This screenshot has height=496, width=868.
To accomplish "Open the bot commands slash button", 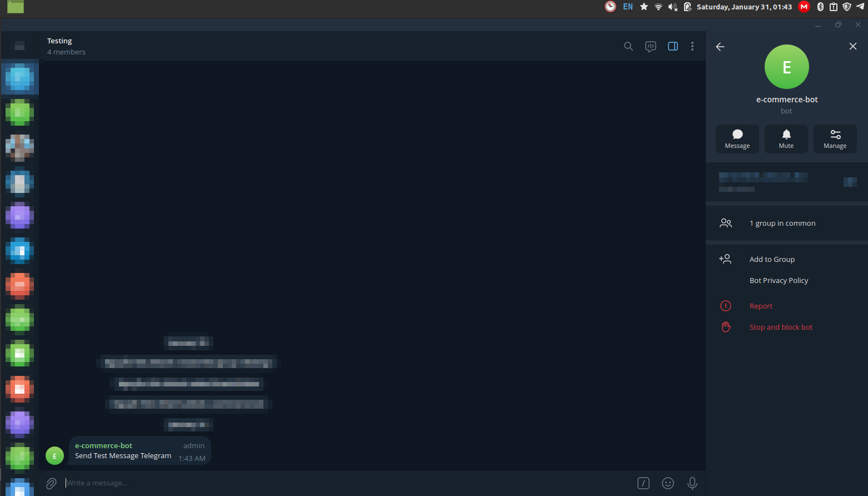I will click(x=643, y=483).
